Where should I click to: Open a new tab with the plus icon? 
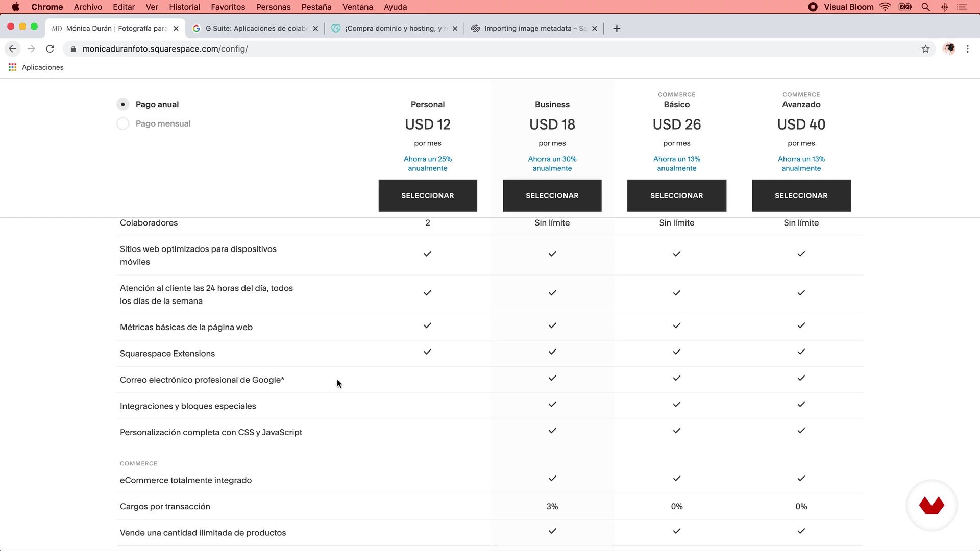(617, 29)
